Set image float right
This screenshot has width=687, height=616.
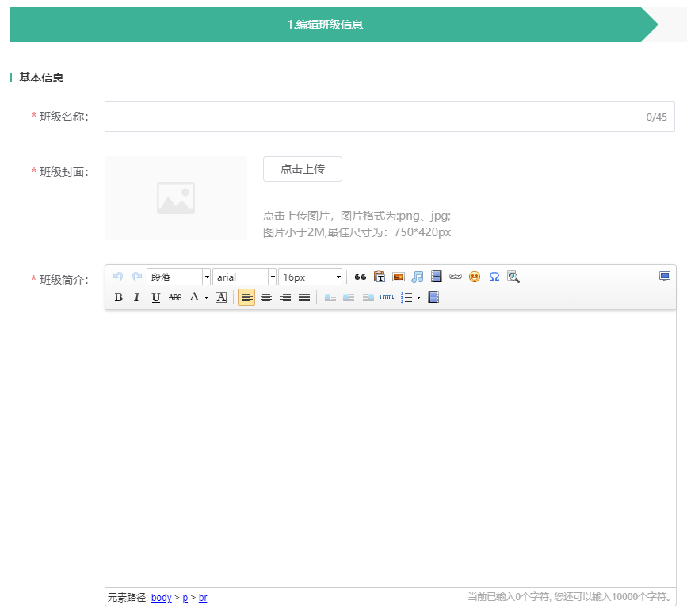point(368,297)
